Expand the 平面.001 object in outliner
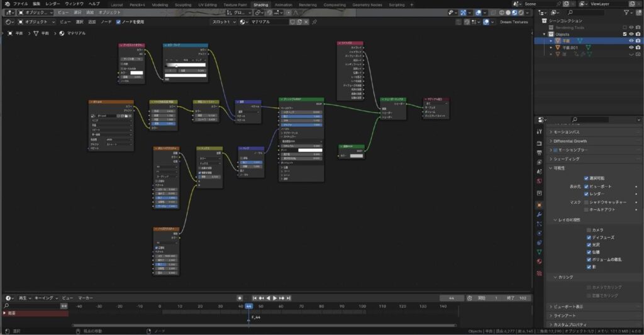The image size is (644, 335). point(551,48)
